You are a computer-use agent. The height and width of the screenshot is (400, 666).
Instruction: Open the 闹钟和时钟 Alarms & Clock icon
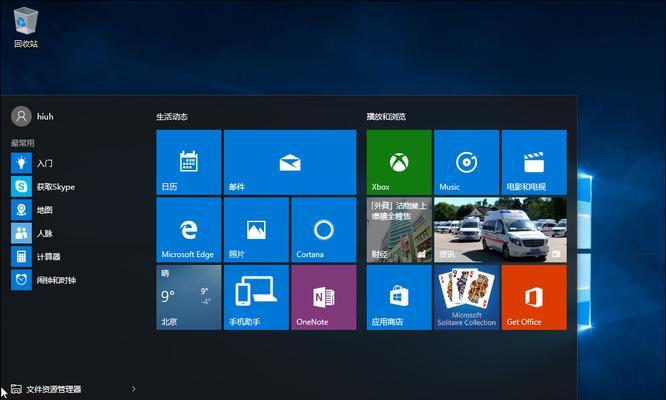click(x=21, y=280)
